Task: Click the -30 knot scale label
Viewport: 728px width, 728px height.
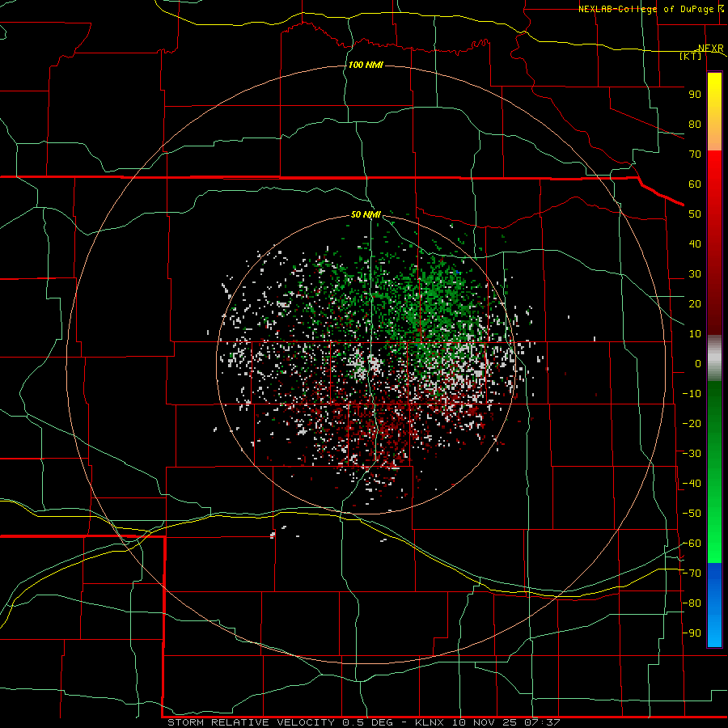Action: click(x=692, y=454)
